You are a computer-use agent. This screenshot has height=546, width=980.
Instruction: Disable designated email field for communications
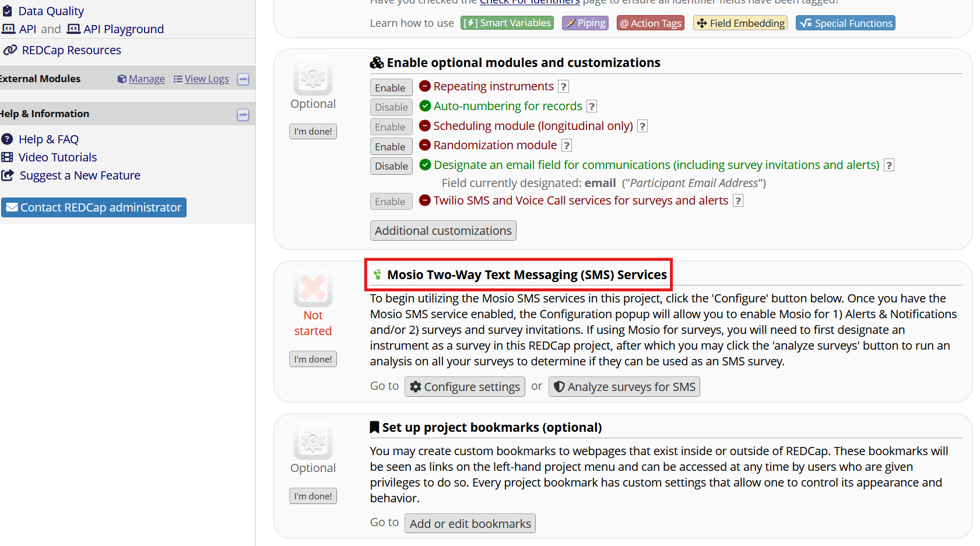pos(391,166)
